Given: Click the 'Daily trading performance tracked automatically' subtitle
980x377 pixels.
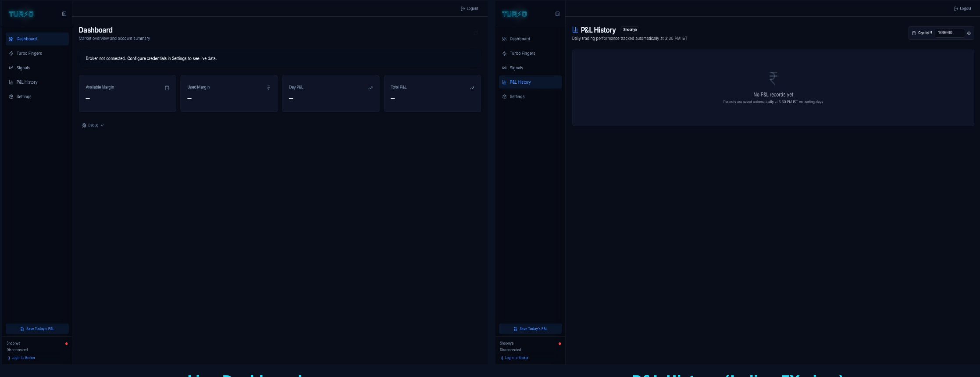Looking at the screenshot, I should coord(630,39).
